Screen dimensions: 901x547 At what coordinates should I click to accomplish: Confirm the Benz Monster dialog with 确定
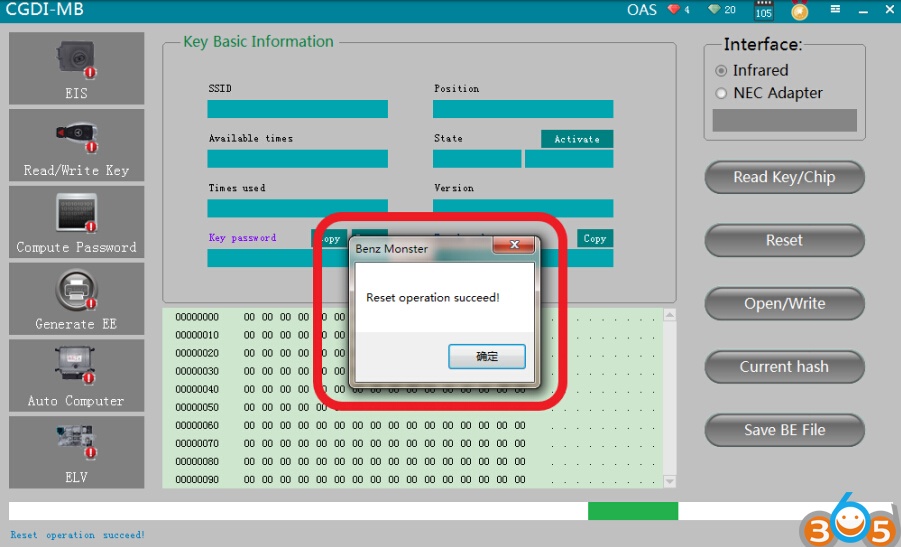pyautogui.click(x=487, y=357)
